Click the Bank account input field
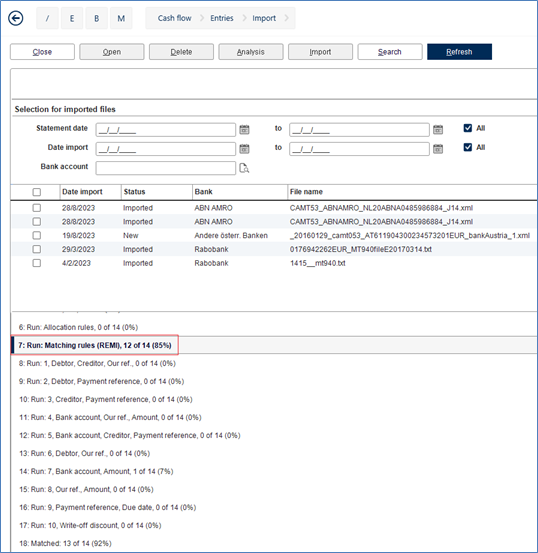Image resolution: width=538 pixels, height=553 pixels. [165, 168]
